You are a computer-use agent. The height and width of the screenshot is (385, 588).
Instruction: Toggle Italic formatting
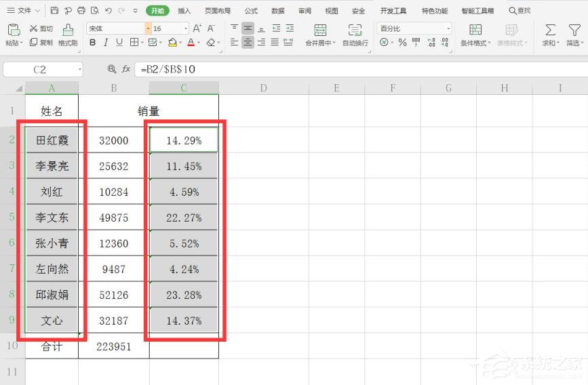[x=106, y=42]
